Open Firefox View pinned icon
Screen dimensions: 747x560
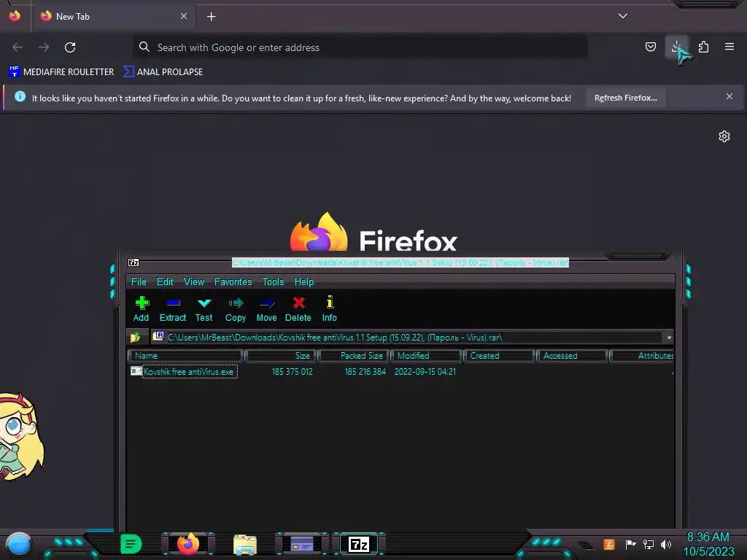click(15, 16)
